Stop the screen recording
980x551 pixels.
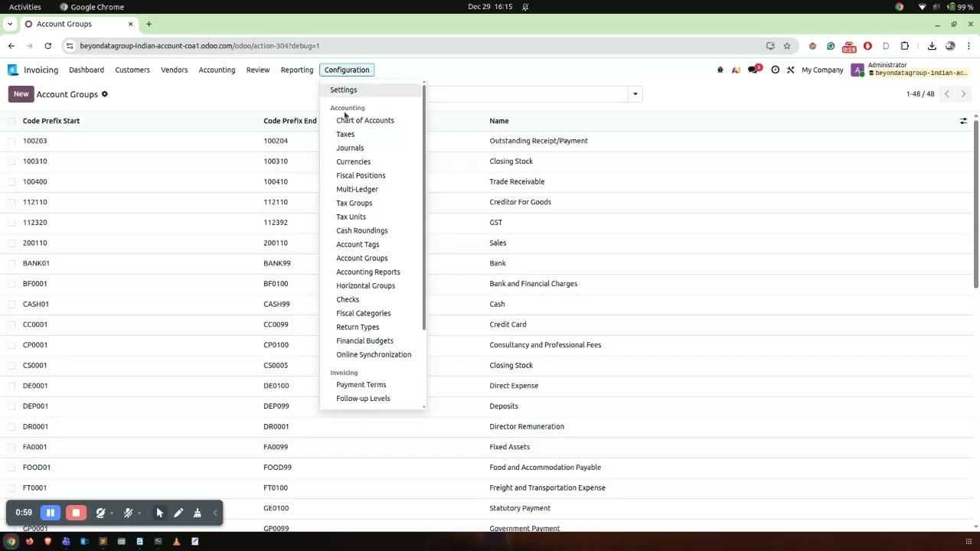pyautogui.click(x=76, y=513)
